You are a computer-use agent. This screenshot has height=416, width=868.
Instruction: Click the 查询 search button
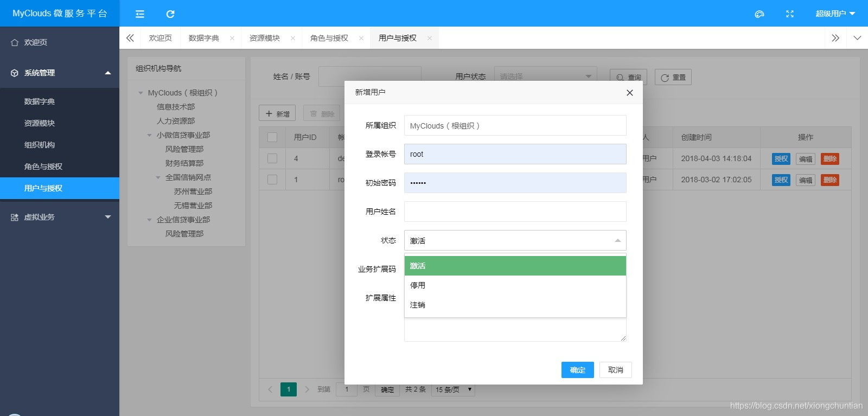pyautogui.click(x=628, y=77)
